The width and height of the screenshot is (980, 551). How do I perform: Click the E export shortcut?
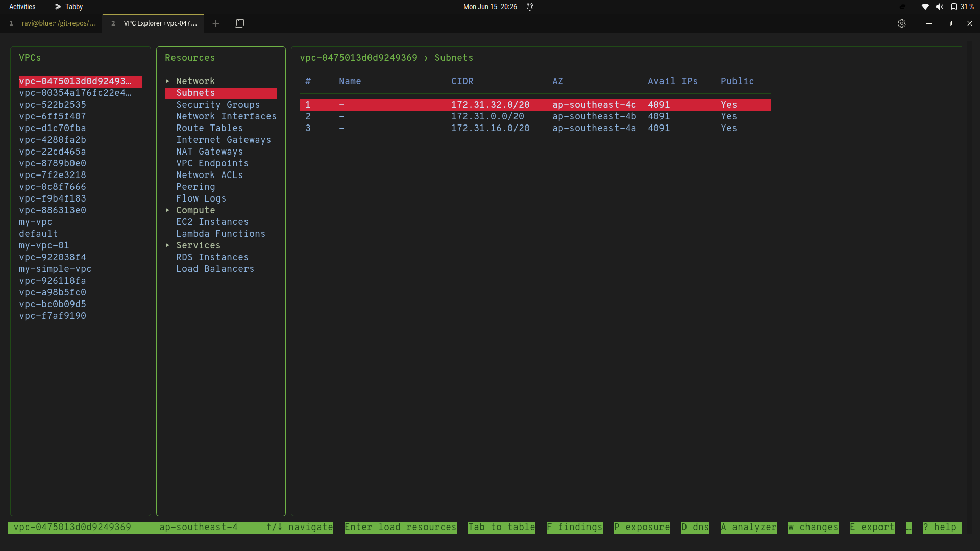(x=872, y=528)
